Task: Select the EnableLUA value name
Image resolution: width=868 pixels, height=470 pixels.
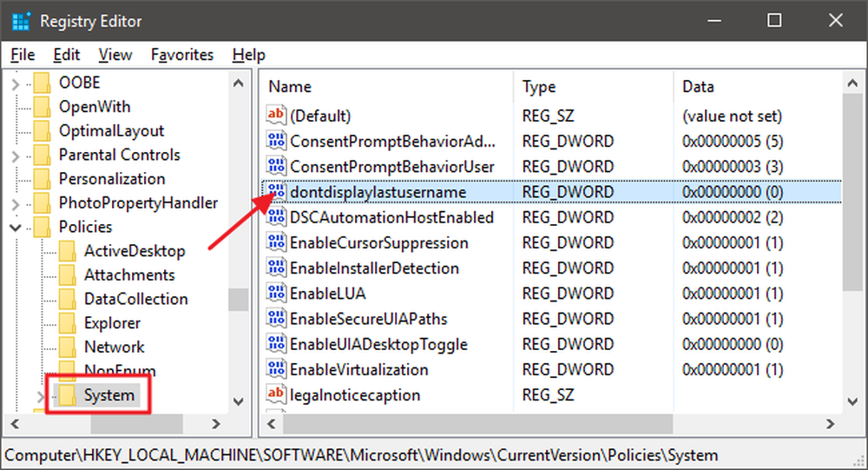Action: click(x=328, y=293)
